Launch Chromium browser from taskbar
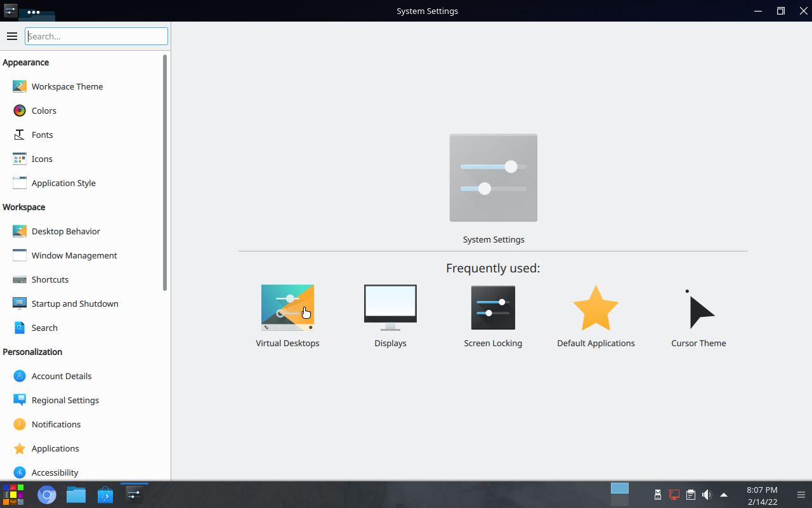 click(x=46, y=495)
